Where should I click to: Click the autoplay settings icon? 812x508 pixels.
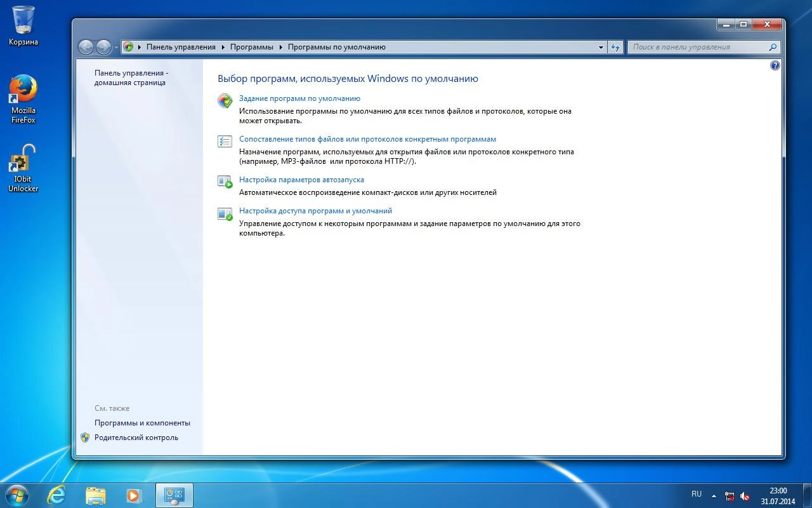click(225, 182)
